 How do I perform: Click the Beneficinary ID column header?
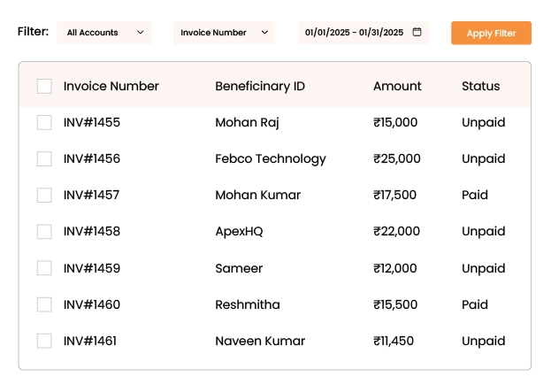tap(260, 86)
